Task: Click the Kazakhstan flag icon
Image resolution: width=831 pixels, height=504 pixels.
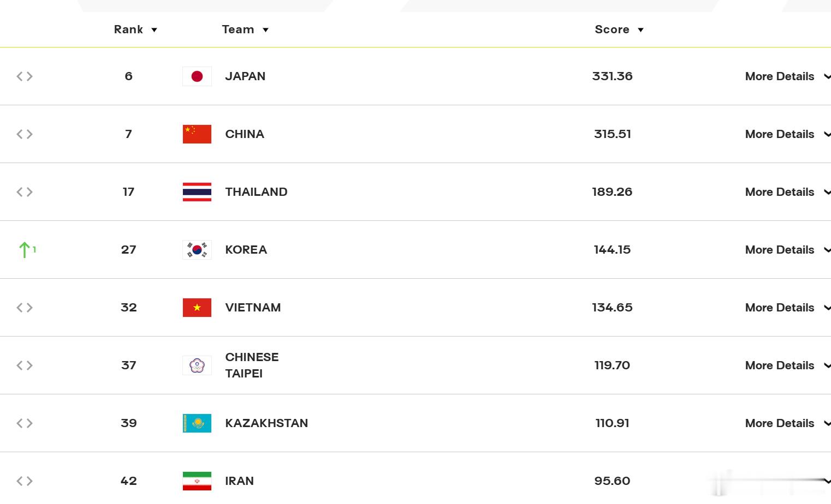Action: point(197,423)
